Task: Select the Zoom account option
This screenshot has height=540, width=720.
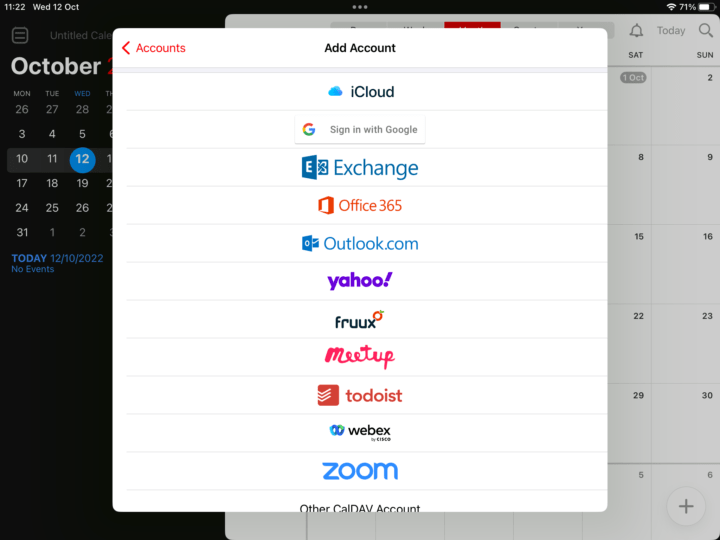Action: point(360,471)
